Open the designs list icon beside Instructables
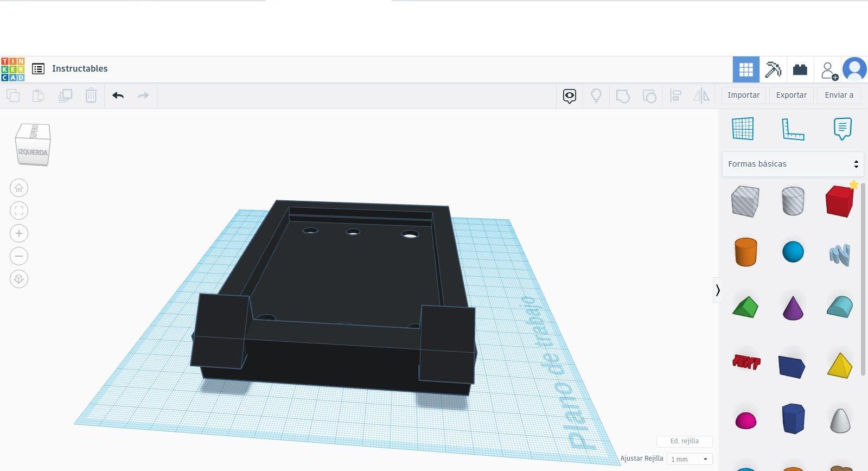The image size is (868, 471). pyautogui.click(x=38, y=69)
